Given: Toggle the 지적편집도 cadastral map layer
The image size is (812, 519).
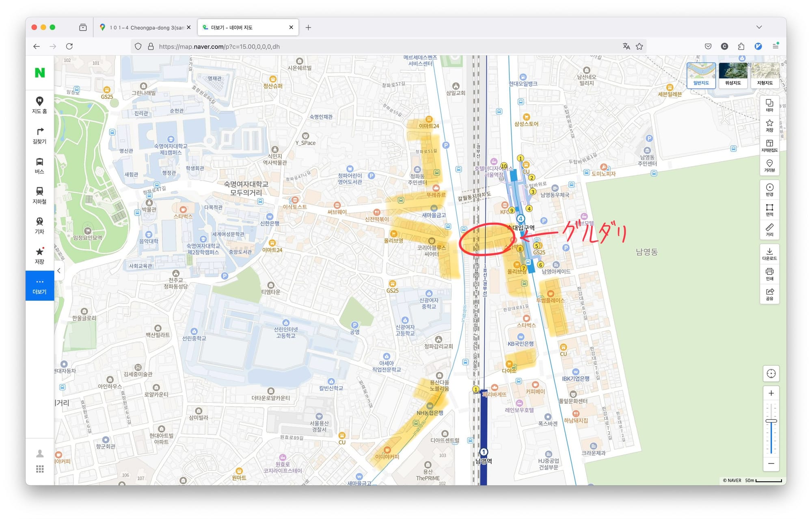Looking at the screenshot, I should pos(769,146).
